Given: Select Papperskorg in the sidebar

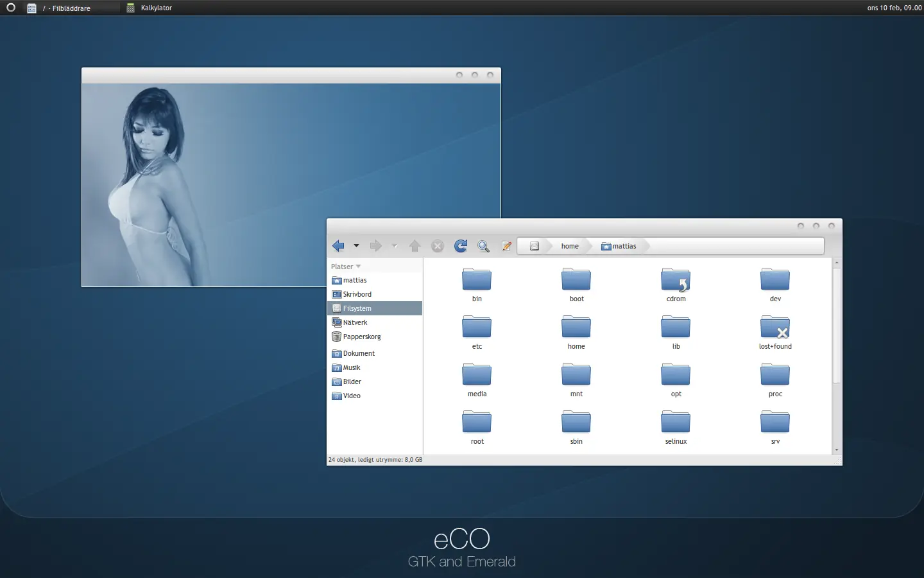Looking at the screenshot, I should pos(361,337).
